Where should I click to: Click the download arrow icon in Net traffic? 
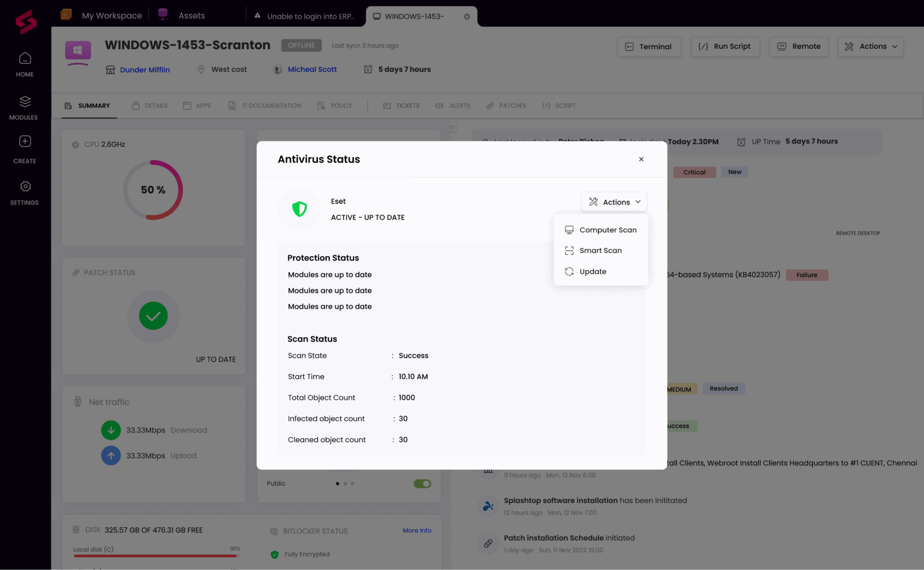point(111,430)
